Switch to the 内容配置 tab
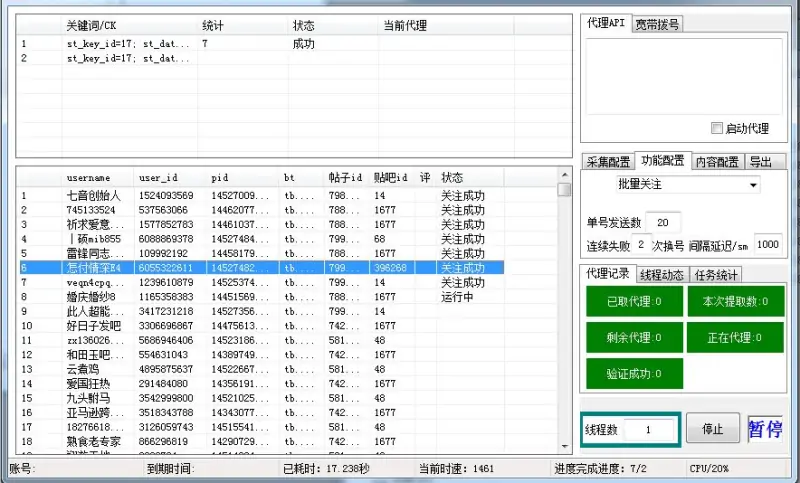Viewport: 800px width, 483px height. [x=717, y=161]
